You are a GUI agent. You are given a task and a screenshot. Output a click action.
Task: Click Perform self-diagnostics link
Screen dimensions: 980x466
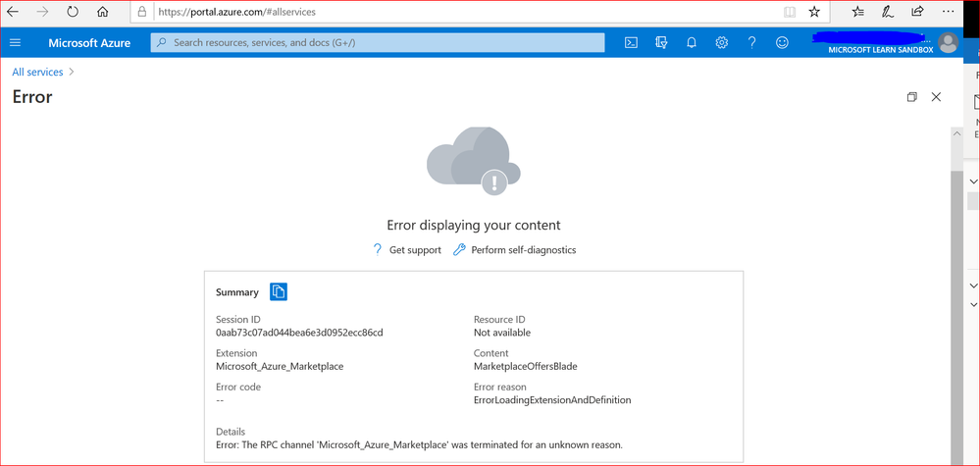tap(514, 250)
